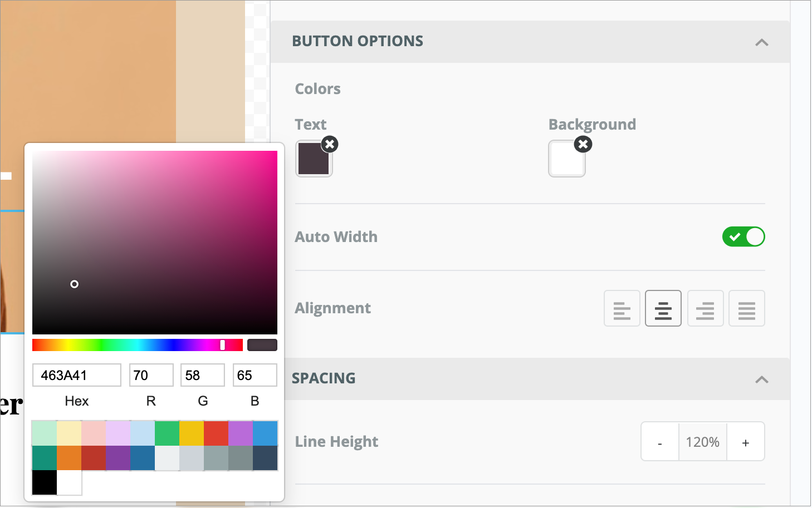Click the R value input field
The height and width of the screenshot is (508, 812).
point(151,376)
